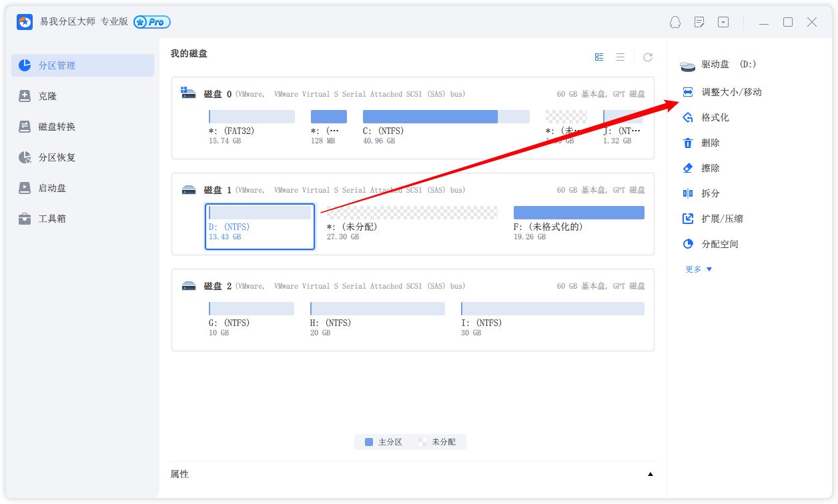Expand the 属性 properties panel arrow
838x504 pixels.
click(x=650, y=475)
